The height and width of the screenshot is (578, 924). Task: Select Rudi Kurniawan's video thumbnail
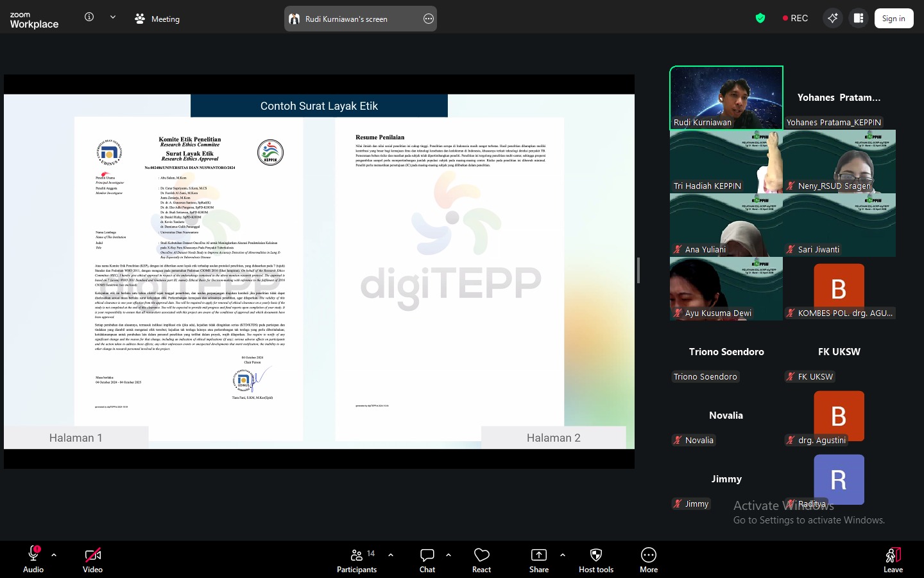(x=726, y=98)
